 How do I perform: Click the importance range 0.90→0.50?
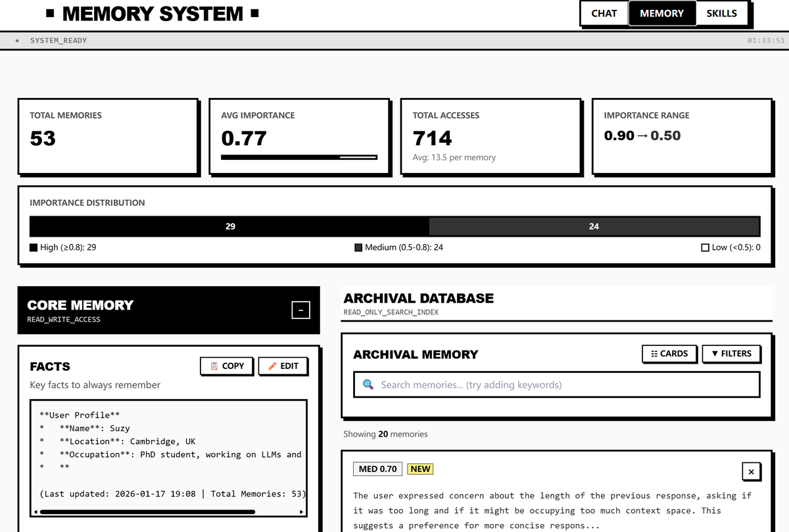642,135
